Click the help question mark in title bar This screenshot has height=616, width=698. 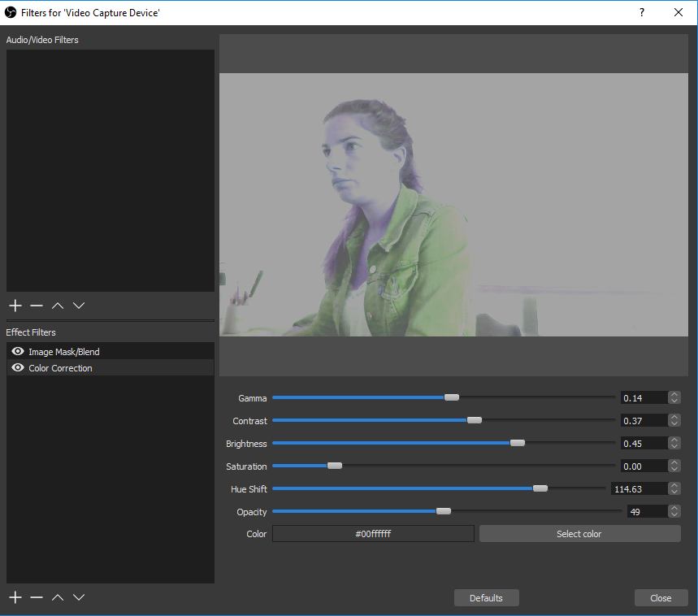coord(642,12)
